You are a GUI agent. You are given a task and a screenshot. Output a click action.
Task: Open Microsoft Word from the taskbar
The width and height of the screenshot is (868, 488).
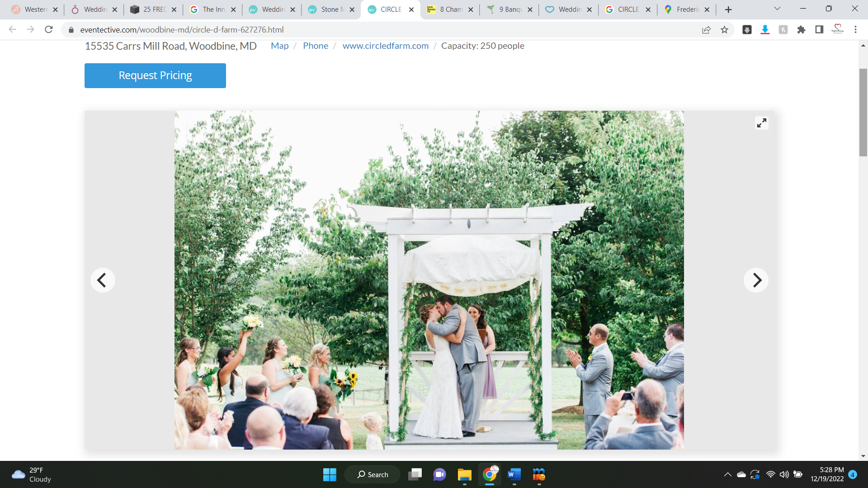pos(514,474)
